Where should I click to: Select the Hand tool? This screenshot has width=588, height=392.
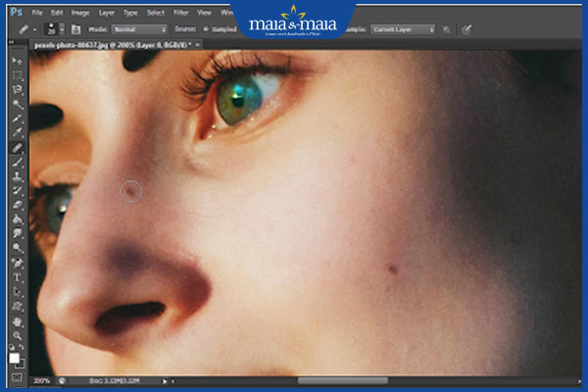17,321
